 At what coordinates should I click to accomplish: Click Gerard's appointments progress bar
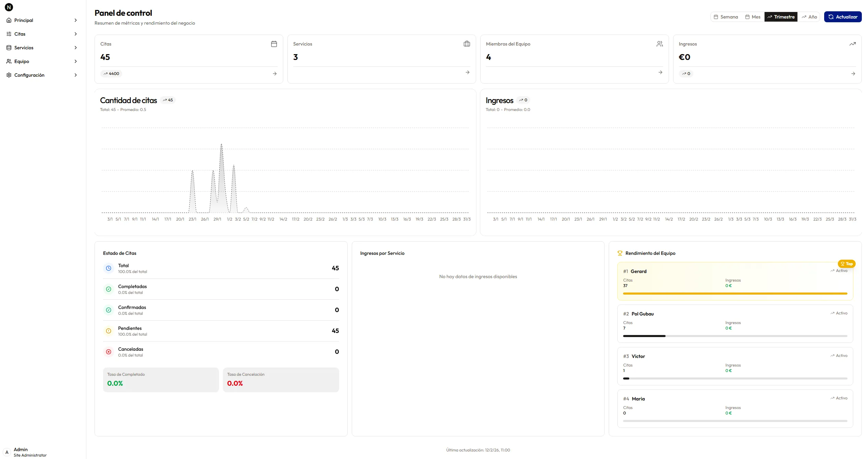(734, 294)
